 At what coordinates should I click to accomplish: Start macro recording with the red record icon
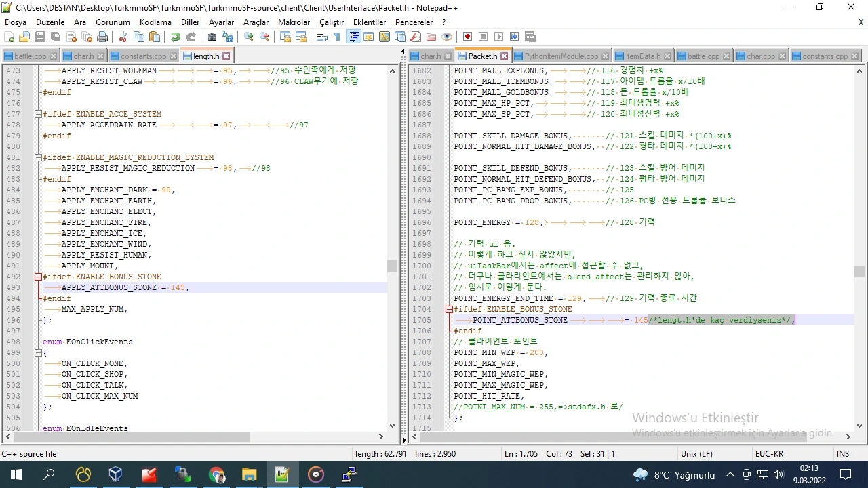tap(468, 37)
